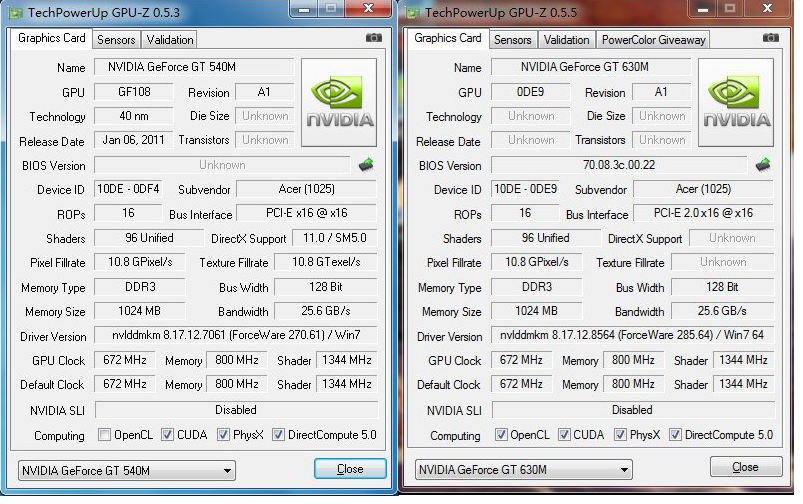Open Validation tab in GPU-Z 0.5.5 window
Screen dimensions: 803x504
(x=566, y=40)
